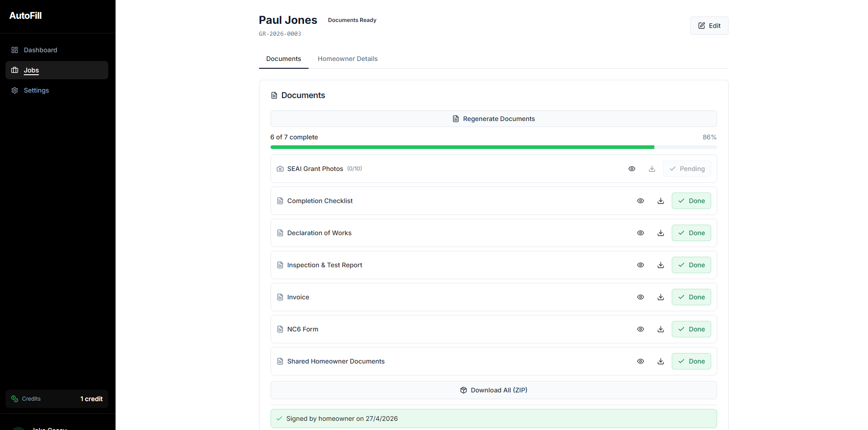Preview the Inspection & Test Report
The image size is (868, 430).
(x=641, y=265)
